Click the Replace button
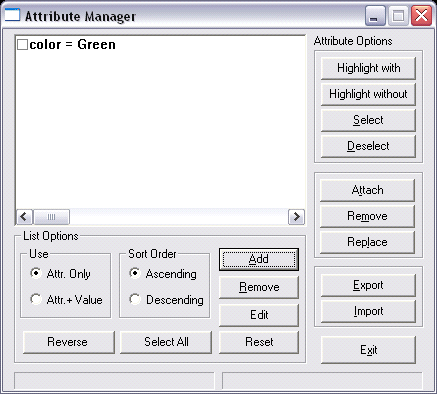438x395 pixels. (367, 242)
